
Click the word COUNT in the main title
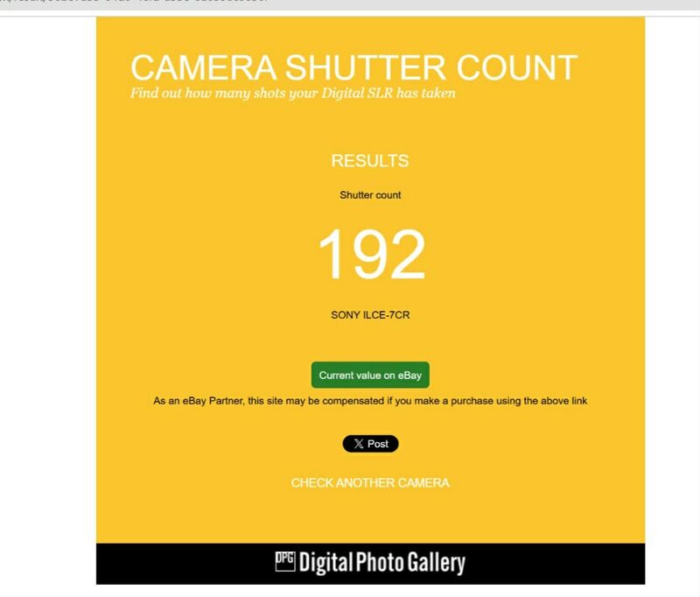[x=517, y=67]
